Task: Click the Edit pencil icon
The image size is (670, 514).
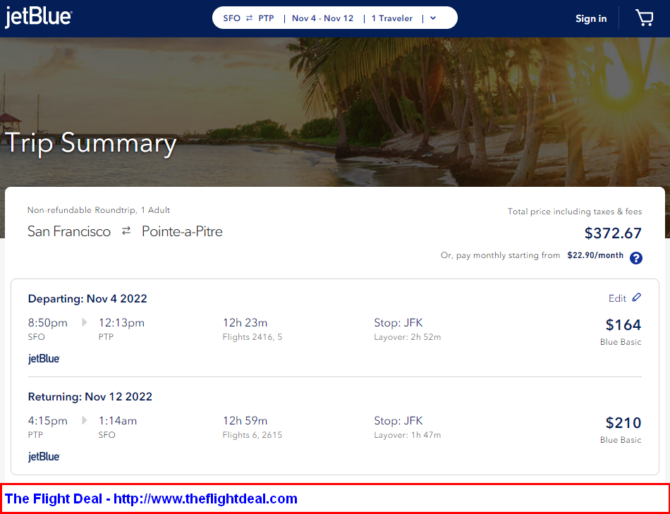Action: (637, 297)
